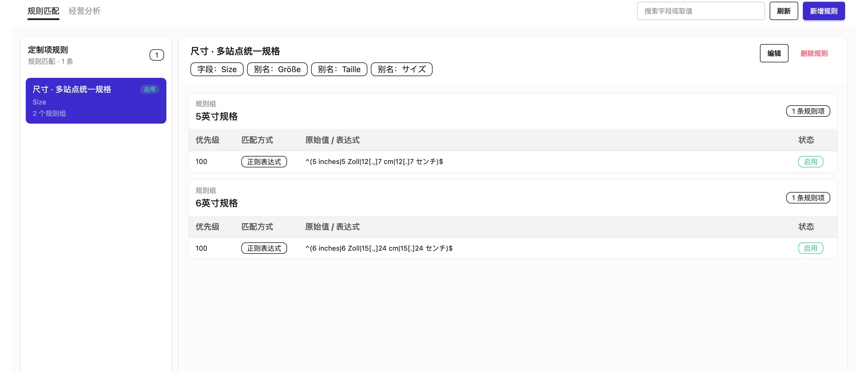Open the 经营分析 tab

click(x=84, y=11)
